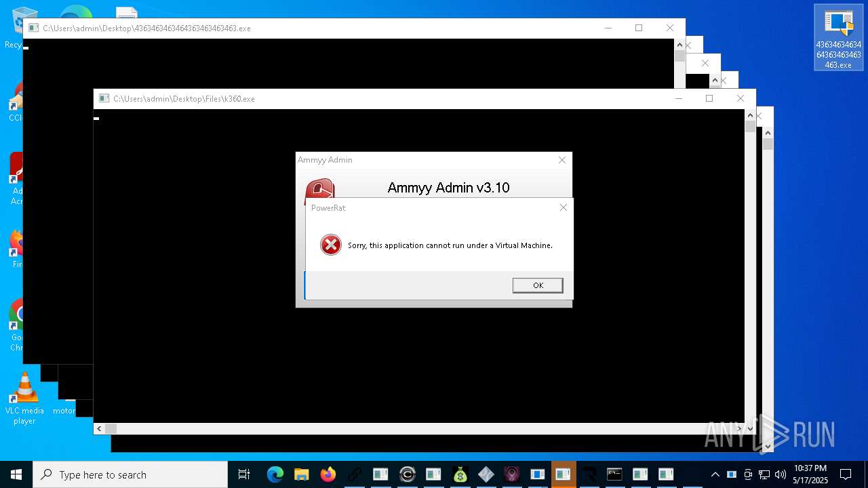Open network settings from system tray
This screenshot has width=868, height=488.
(764, 474)
